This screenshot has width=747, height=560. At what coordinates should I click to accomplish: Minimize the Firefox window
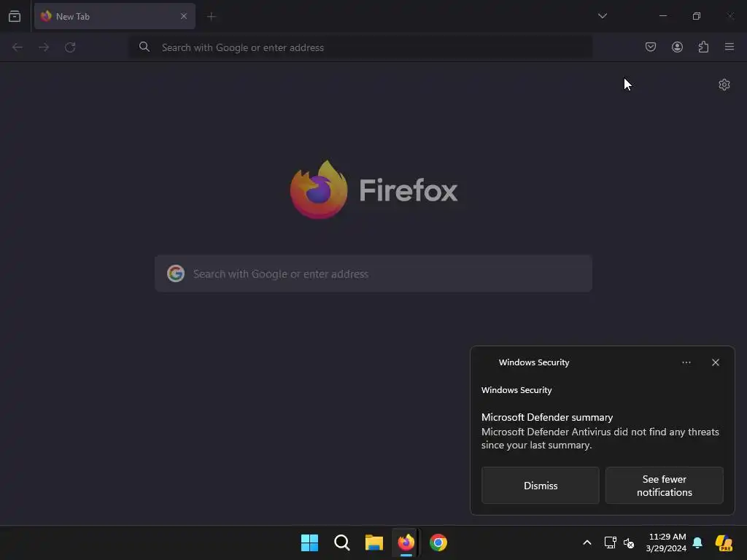point(662,16)
